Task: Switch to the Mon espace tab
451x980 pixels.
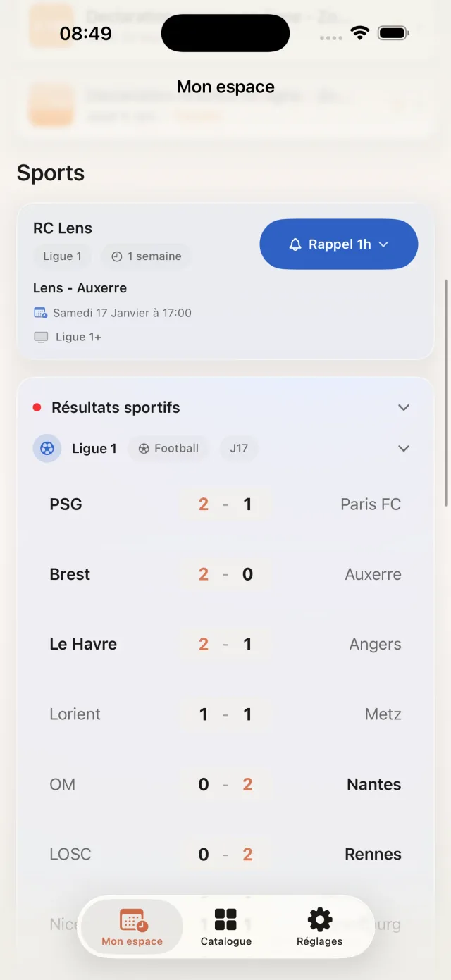Action: (x=132, y=926)
